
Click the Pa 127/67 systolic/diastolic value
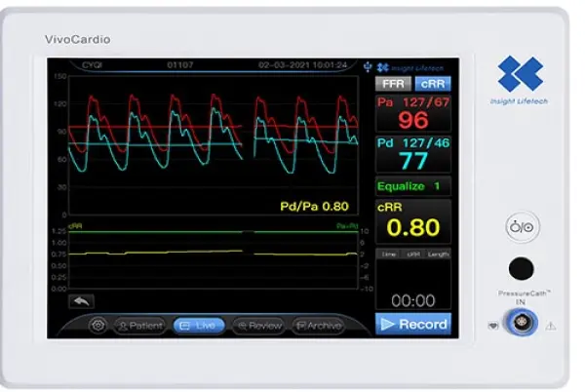coord(426,101)
